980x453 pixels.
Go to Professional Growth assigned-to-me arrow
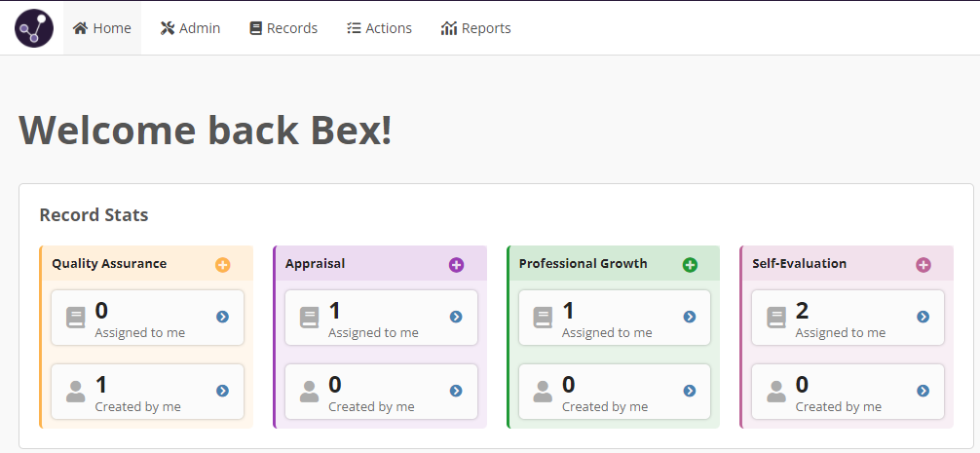point(690,317)
